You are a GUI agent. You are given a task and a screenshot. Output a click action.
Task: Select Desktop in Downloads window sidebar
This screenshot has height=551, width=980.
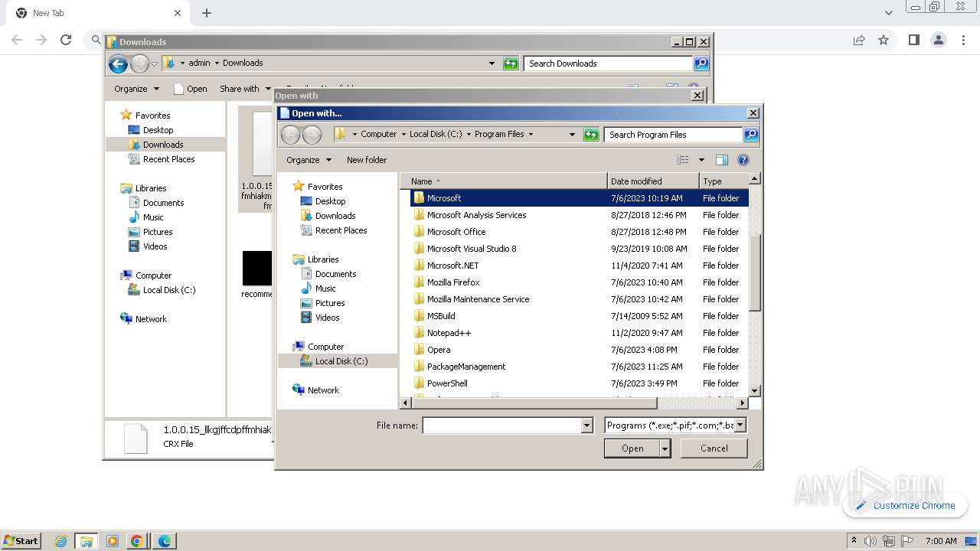tap(158, 130)
